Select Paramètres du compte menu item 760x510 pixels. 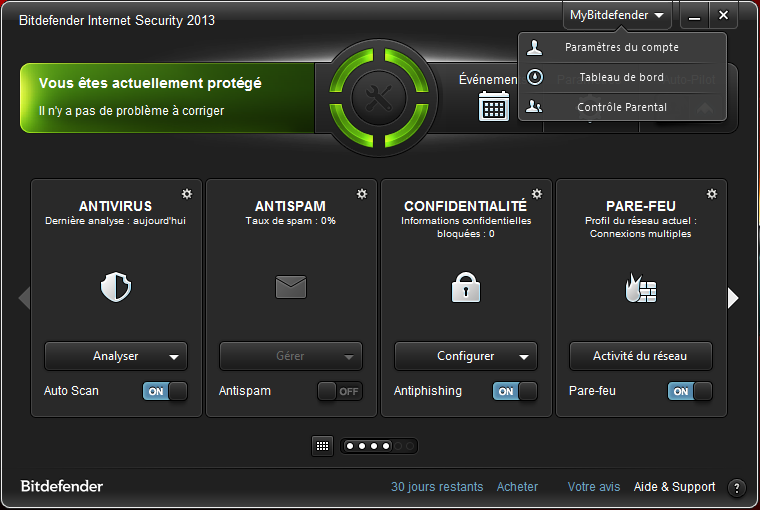621,47
